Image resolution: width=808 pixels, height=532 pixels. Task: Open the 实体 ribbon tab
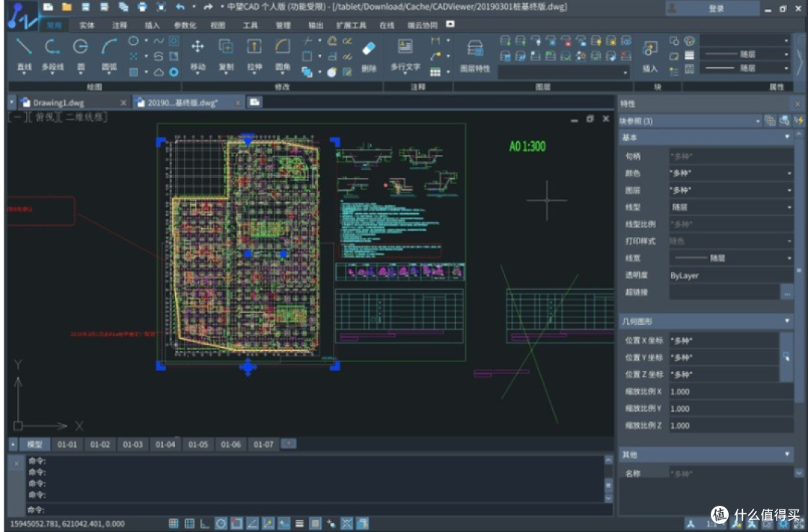click(87, 25)
